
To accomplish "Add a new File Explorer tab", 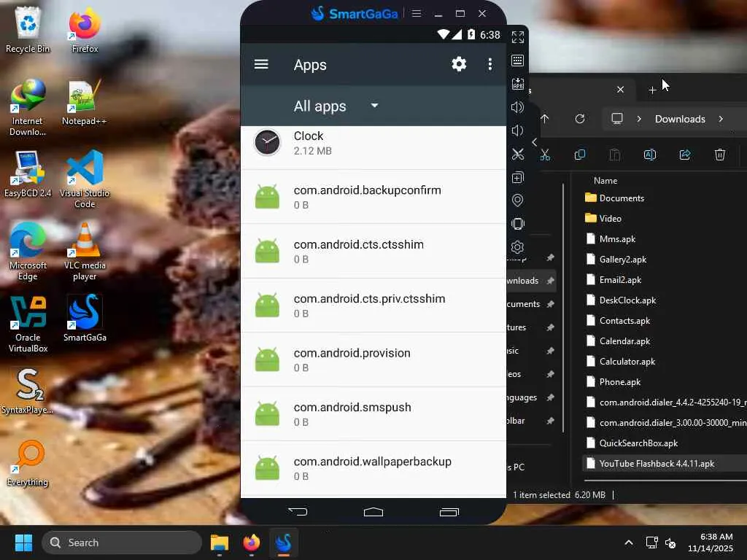I will 652,90.
